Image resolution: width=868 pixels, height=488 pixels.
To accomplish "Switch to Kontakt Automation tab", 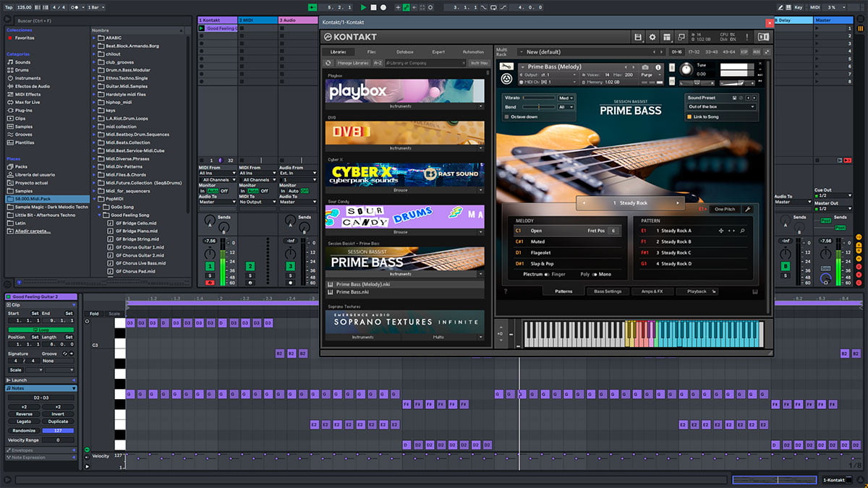I will [473, 52].
